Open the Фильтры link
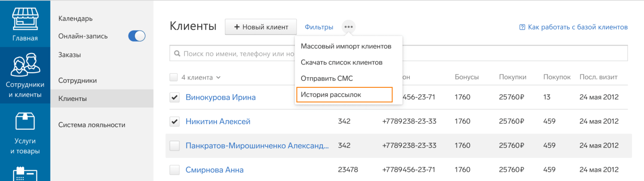 point(319,27)
